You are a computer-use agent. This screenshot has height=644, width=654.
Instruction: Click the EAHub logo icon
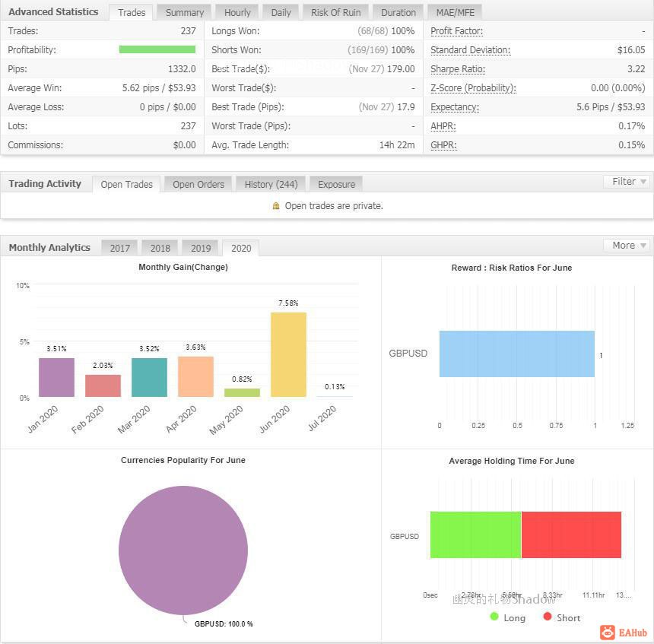point(608,633)
